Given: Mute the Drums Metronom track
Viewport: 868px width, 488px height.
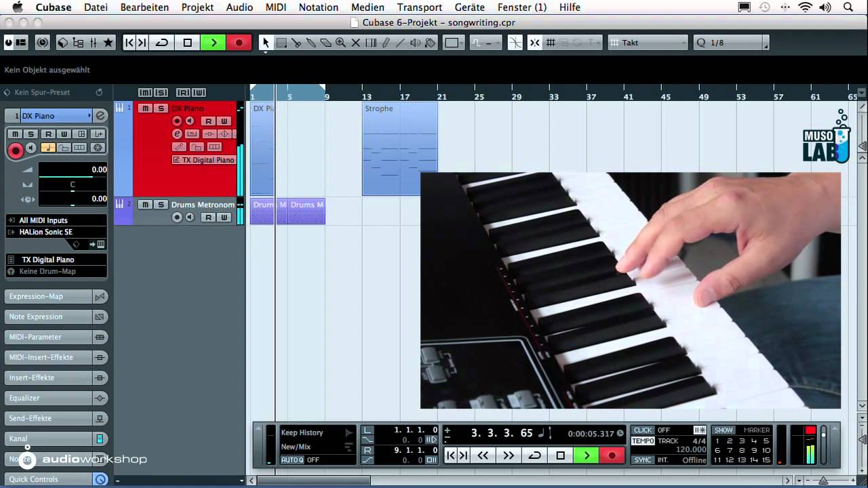Looking at the screenshot, I should tap(145, 205).
